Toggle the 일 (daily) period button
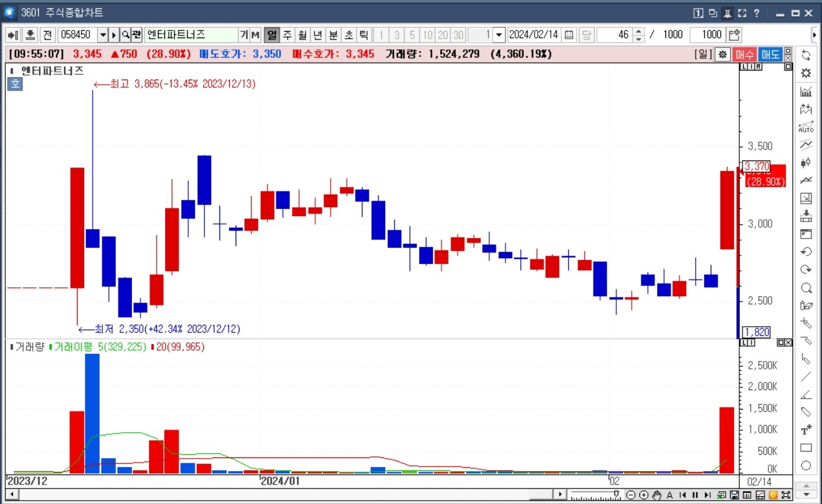 pyautogui.click(x=272, y=34)
